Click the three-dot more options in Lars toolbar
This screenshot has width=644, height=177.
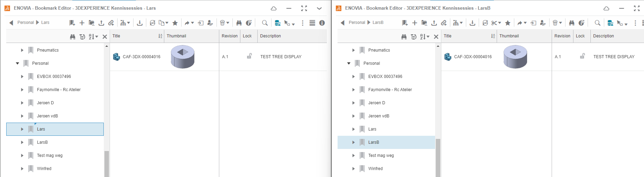303,23
